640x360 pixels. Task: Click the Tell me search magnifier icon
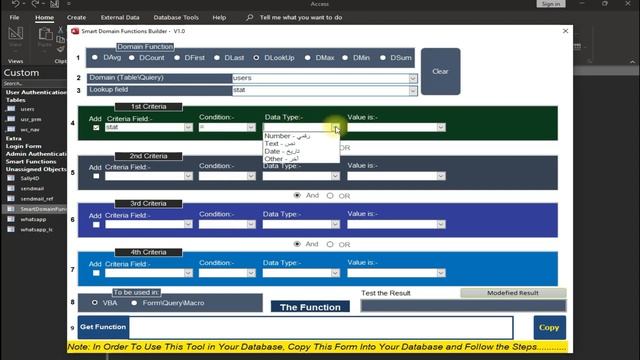coord(249,18)
